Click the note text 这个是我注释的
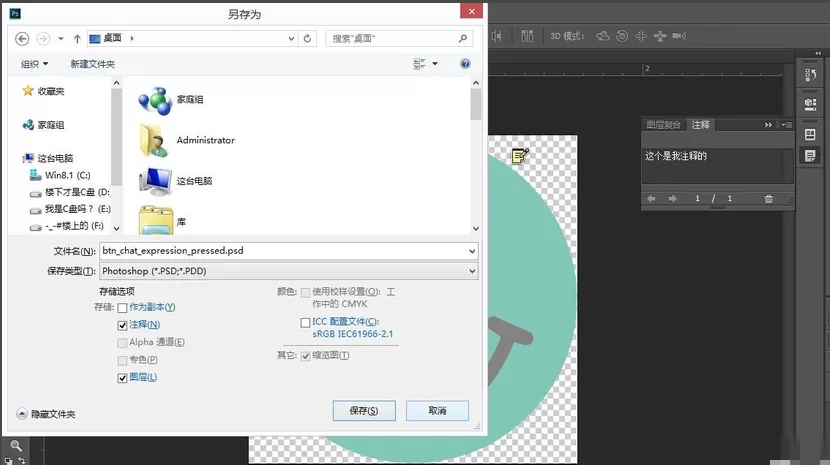 point(676,156)
